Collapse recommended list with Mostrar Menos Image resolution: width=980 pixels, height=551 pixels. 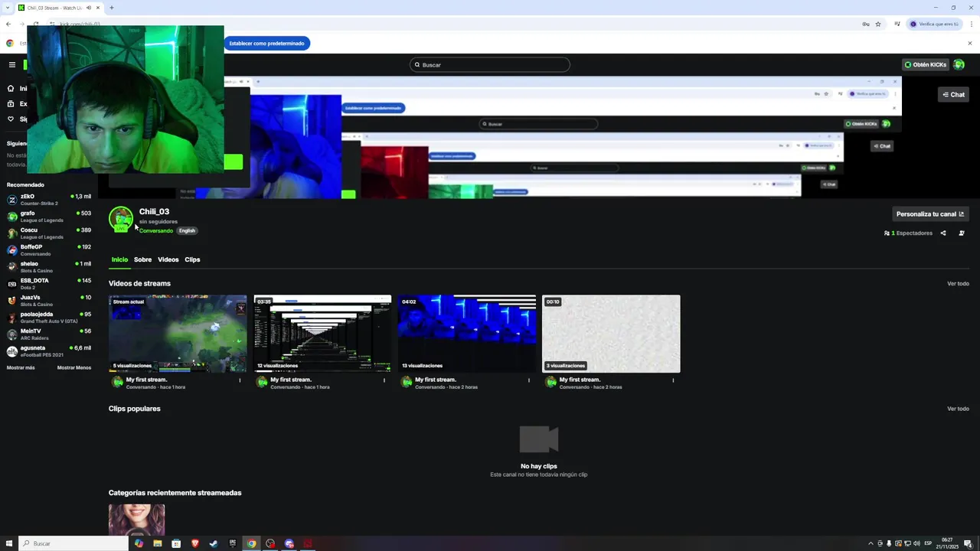point(74,367)
